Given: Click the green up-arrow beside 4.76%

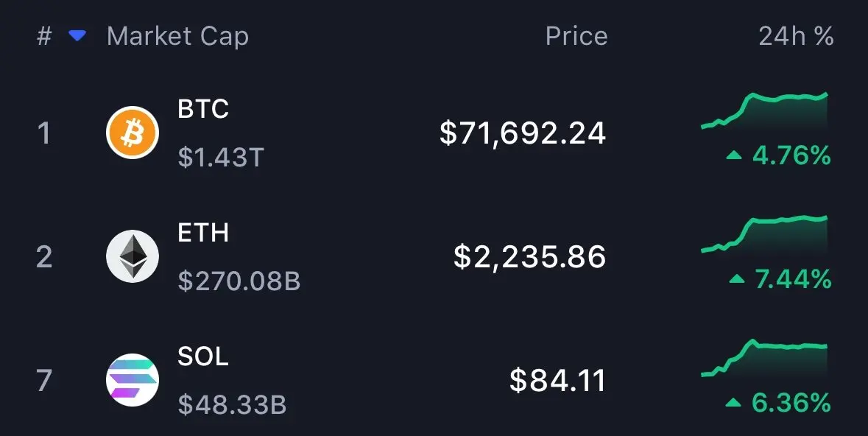Looking at the screenshot, I should (x=734, y=155).
